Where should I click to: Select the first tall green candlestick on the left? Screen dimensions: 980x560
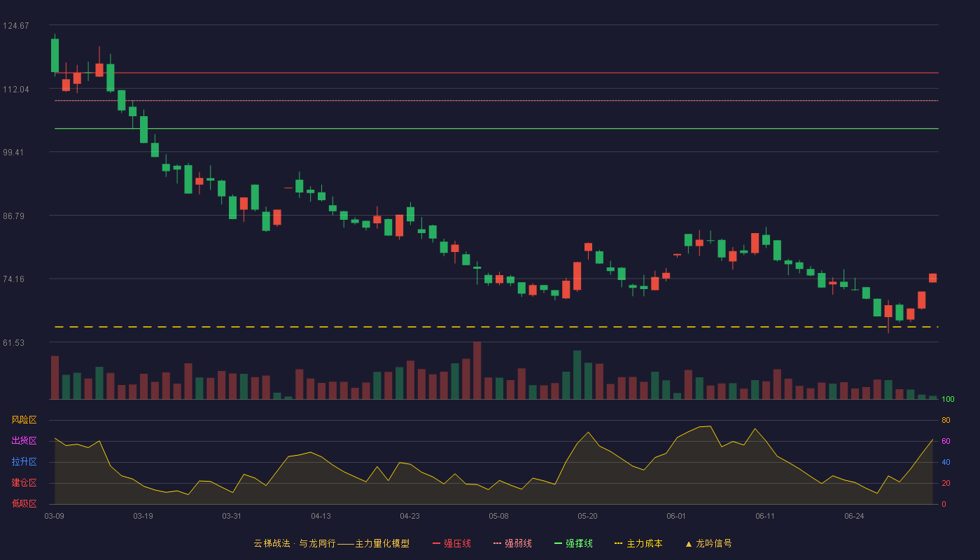pyautogui.click(x=55, y=55)
